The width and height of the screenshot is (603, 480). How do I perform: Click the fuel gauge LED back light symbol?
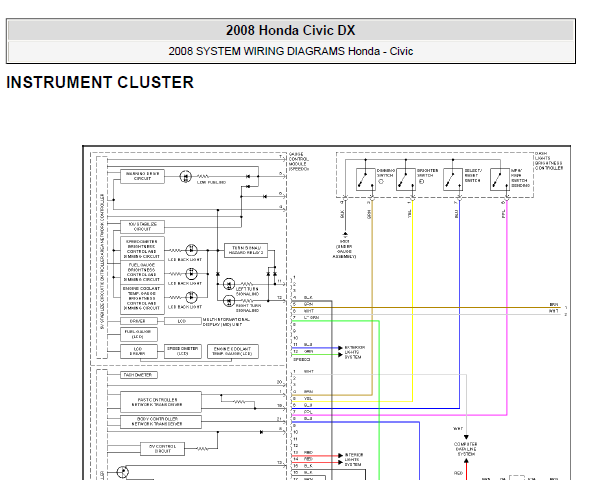[x=192, y=274]
